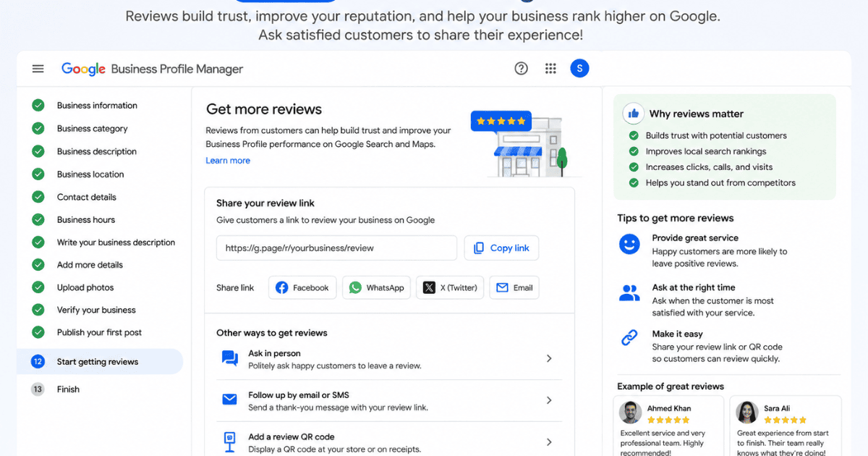The image size is (868, 456).
Task: Click 'Other ways to get reviews' heading
Action: point(272,333)
